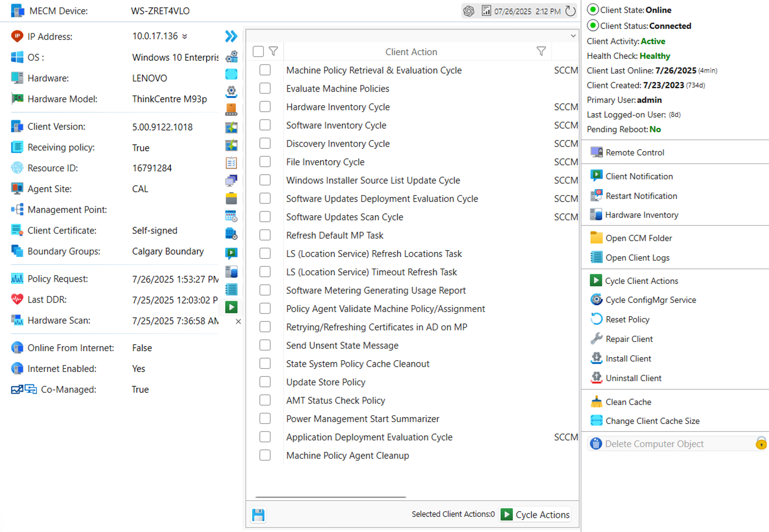The image size is (769, 532).
Task: Open Hardware Inventory in the right panel
Action: pyautogui.click(x=634, y=215)
